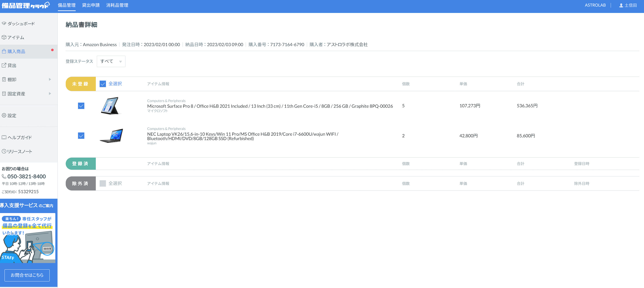The width and height of the screenshot is (644, 288).
Task: Switch to the 消耗品管理 tab
Action: tap(117, 5)
